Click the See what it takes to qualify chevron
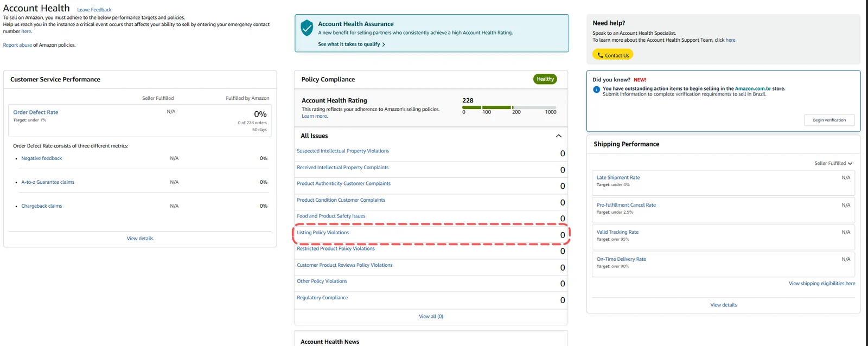This screenshot has height=346, width=868. pos(384,44)
